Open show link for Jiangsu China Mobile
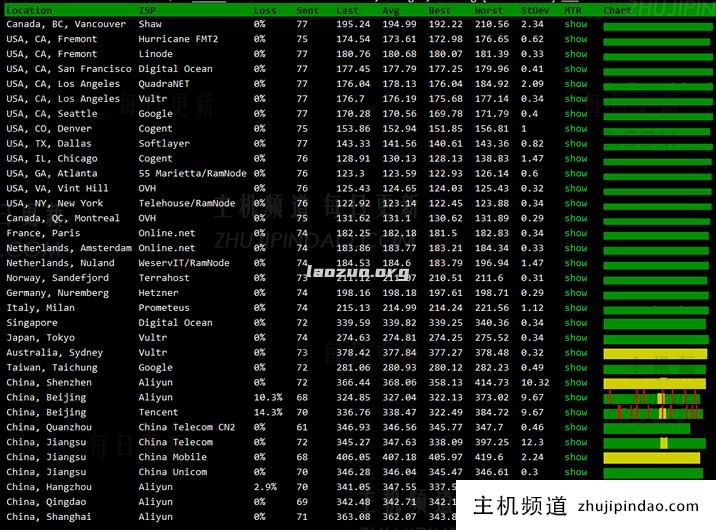The height and width of the screenshot is (530, 716). 575,457
